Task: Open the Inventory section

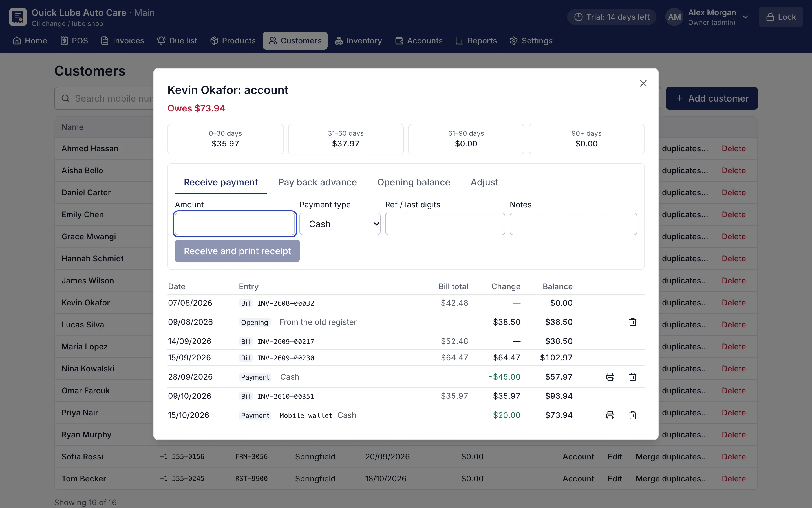Action: (x=358, y=41)
